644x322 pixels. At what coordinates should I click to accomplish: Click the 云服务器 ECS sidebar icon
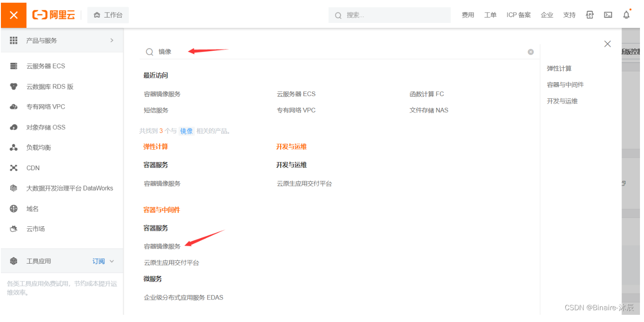(x=13, y=66)
